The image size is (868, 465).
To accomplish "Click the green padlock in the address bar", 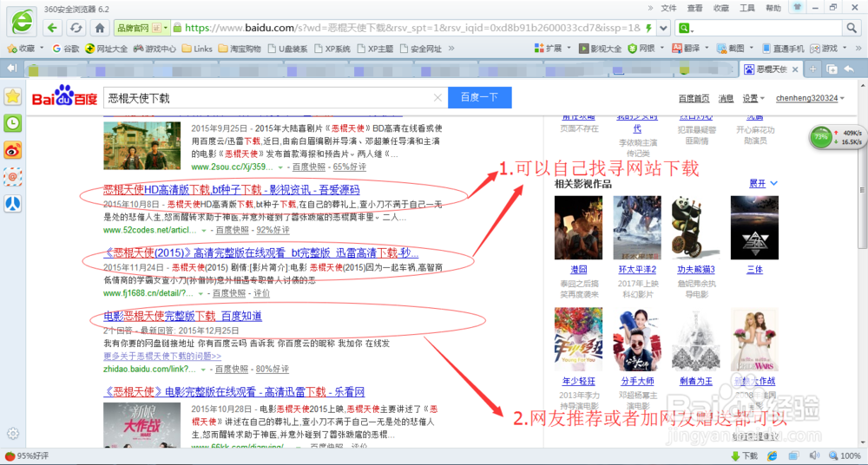I will click(x=178, y=27).
